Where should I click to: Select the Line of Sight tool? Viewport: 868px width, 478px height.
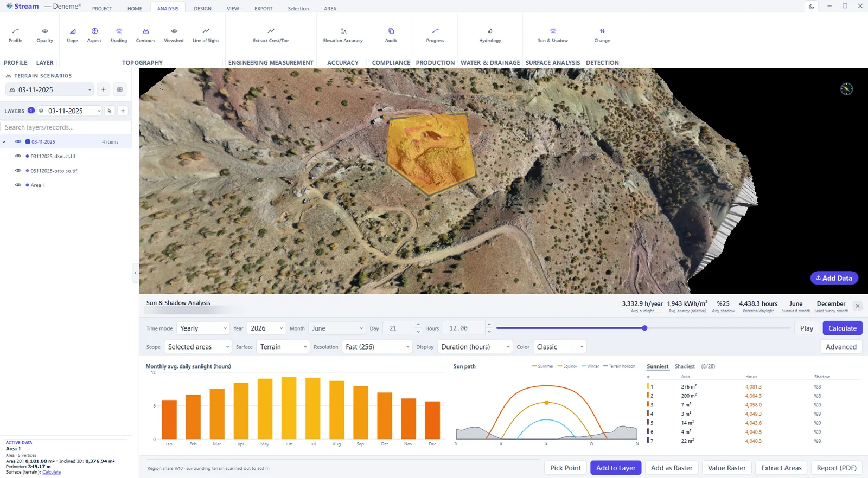(206, 35)
